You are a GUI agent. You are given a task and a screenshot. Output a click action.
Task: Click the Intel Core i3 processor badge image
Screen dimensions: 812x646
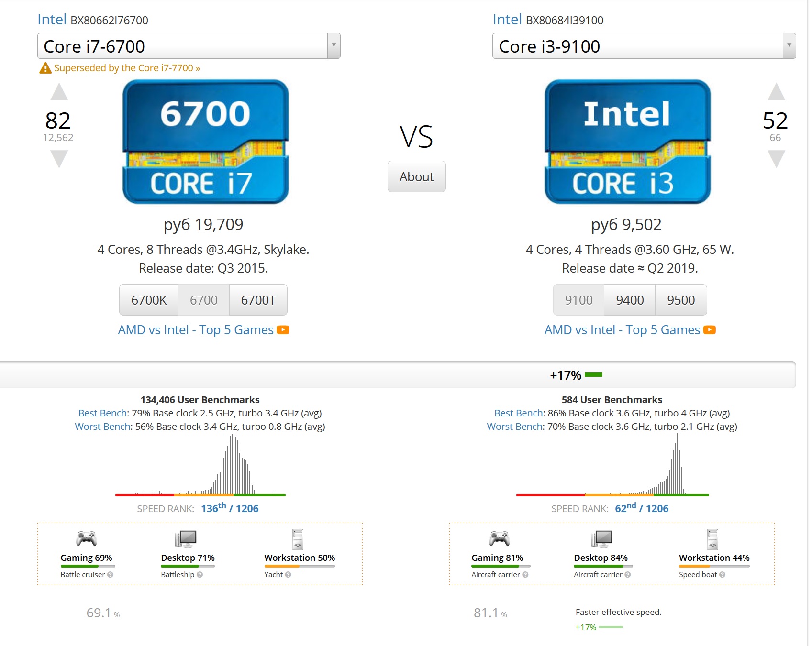[x=627, y=142]
